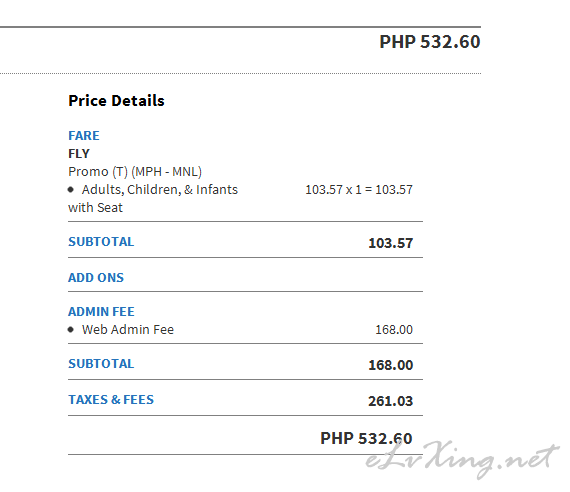
Task: Click the first SUBTOTAL label
Action: point(101,242)
